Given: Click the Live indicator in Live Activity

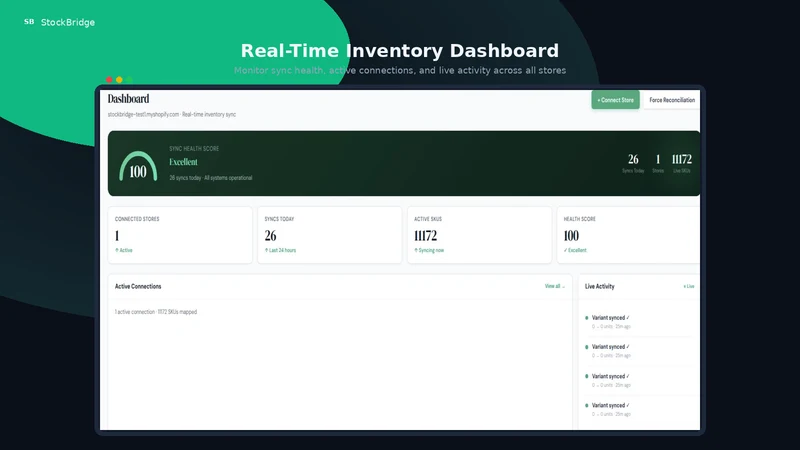Looking at the screenshot, I should (x=689, y=286).
